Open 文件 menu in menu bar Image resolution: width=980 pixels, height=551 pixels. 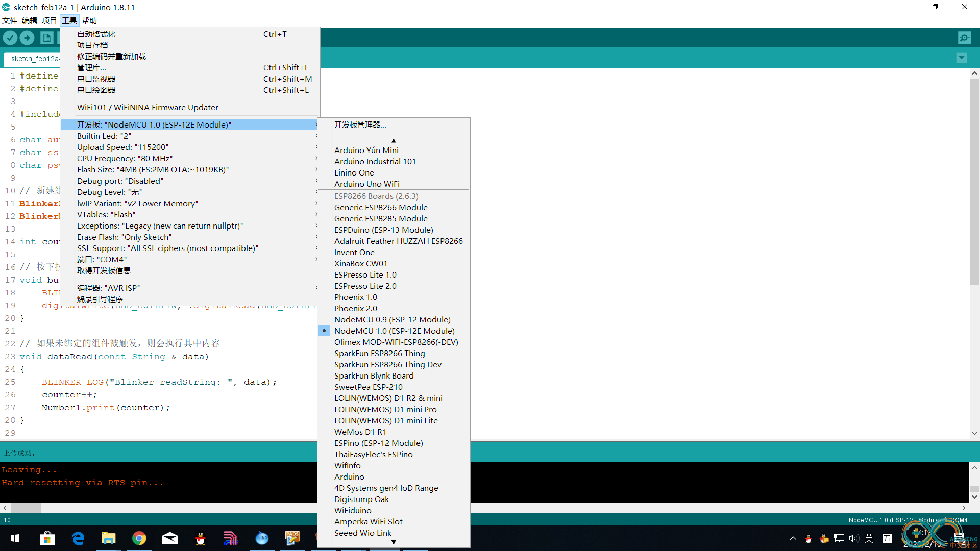[x=10, y=20]
